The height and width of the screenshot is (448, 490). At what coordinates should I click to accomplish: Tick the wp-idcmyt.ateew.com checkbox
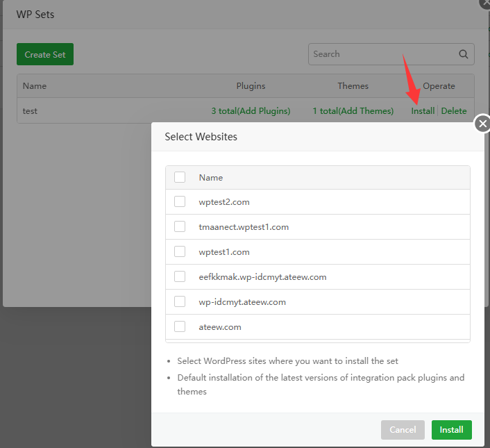click(180, 301)
